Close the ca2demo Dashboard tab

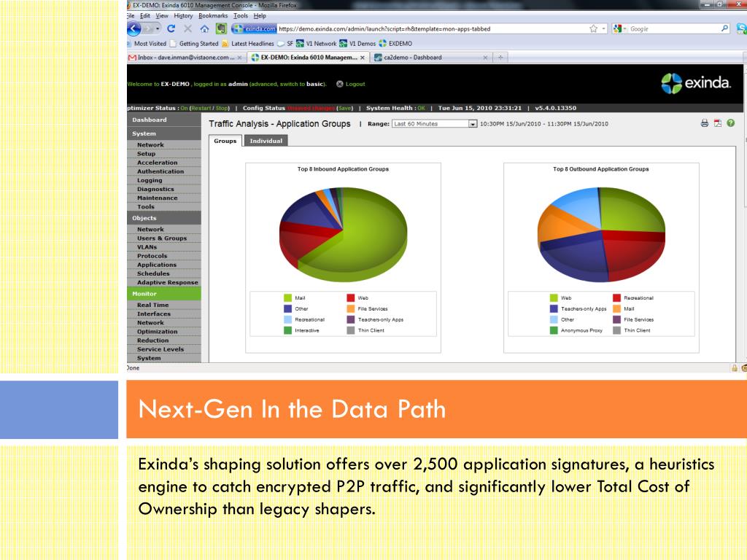pyautogui.click(x=485, y=58)
